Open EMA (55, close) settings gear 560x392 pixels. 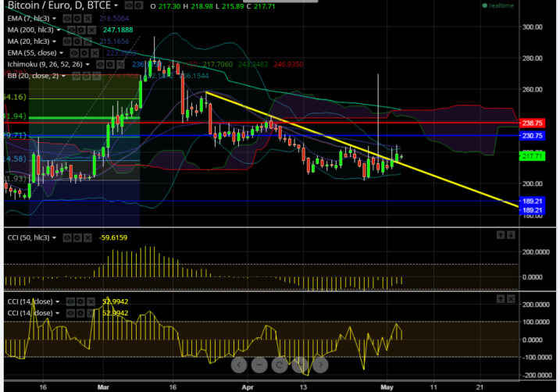84,53
